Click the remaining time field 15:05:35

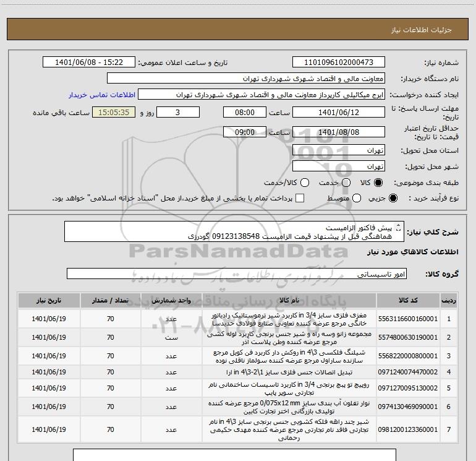tap(114, 112)
